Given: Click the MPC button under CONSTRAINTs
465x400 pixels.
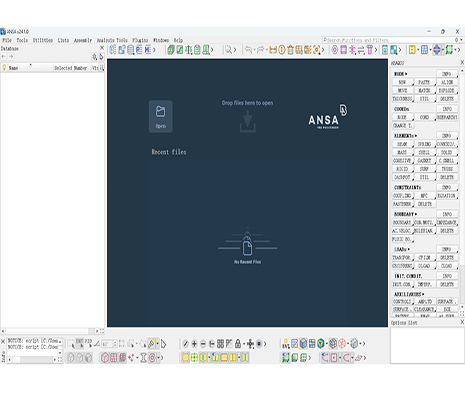Looking at the screenshot, I should point(424,196).
